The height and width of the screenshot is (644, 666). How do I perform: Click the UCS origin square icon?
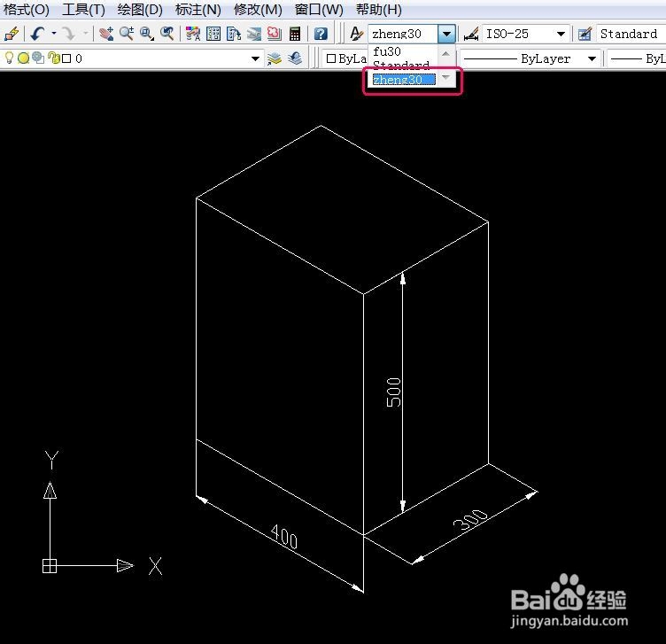point(50,566)
